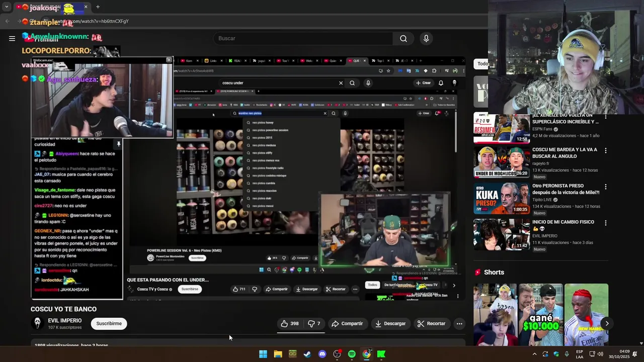Screen dimensions: 644x362
Task: Click the ESPN Fans channel name
Action: point(542,129)
